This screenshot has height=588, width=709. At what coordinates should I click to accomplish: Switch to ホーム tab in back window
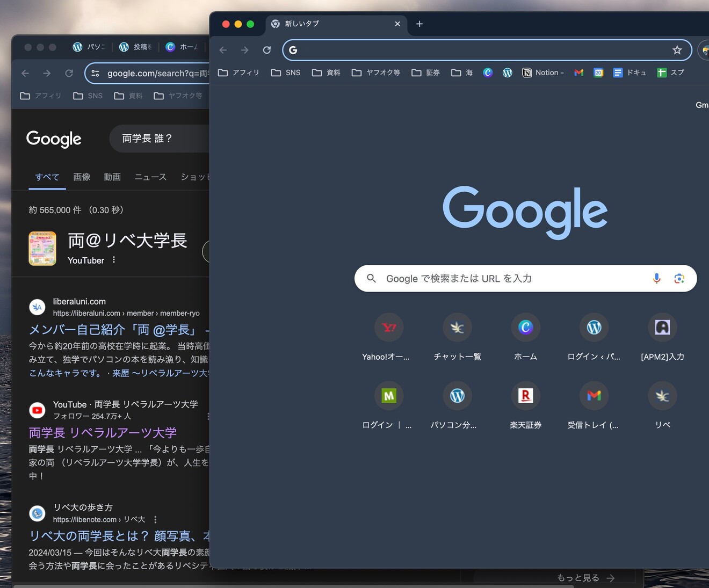pos(182,47)
